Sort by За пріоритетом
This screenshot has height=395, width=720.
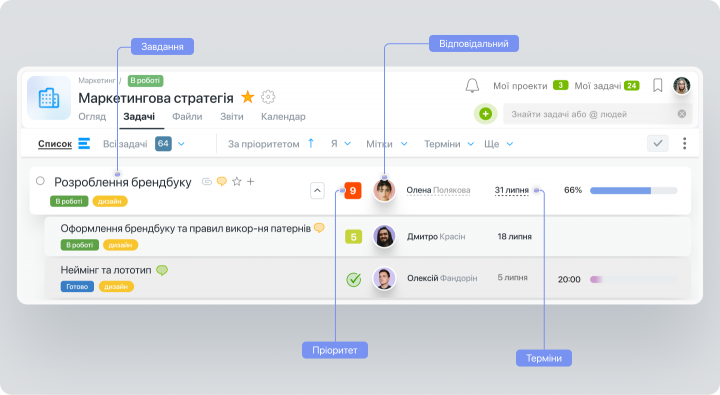coord(264,144)
